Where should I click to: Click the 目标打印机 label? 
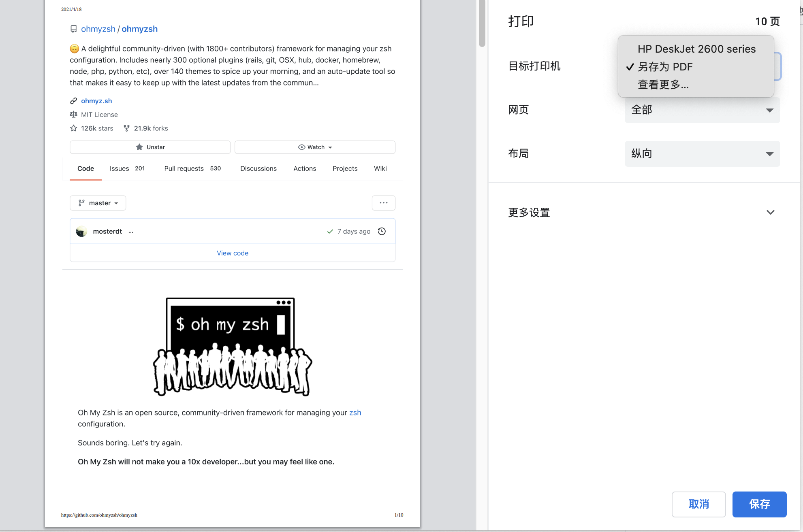pos(534,66)
